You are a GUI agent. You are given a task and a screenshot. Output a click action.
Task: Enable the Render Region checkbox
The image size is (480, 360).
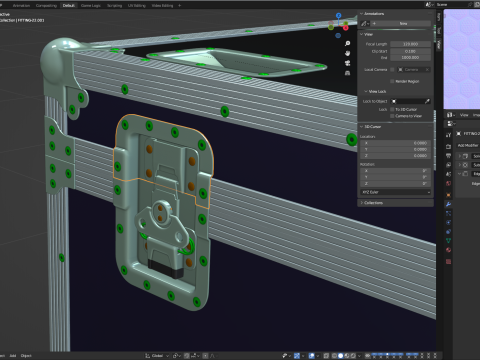pyautogui.click(x=392, y=81)
